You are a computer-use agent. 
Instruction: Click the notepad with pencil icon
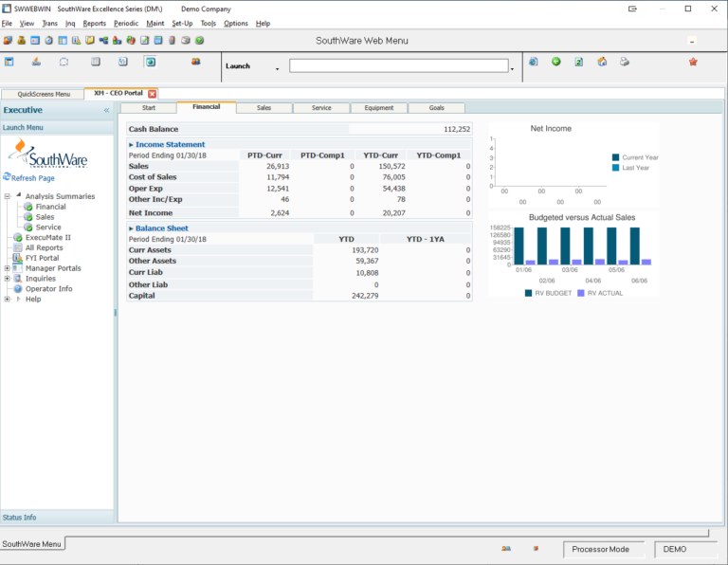pos(145,41)
